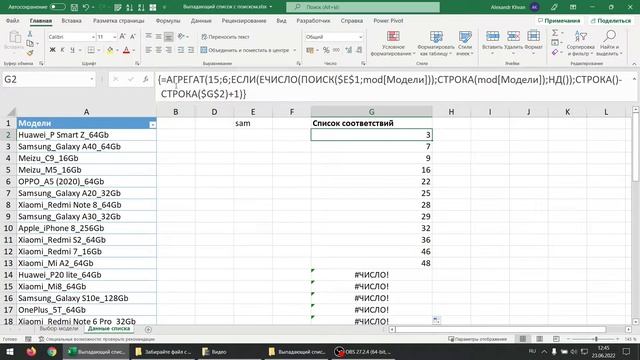Click the Borders icon
The image size is (640, 360).
(x=91, y=50)
